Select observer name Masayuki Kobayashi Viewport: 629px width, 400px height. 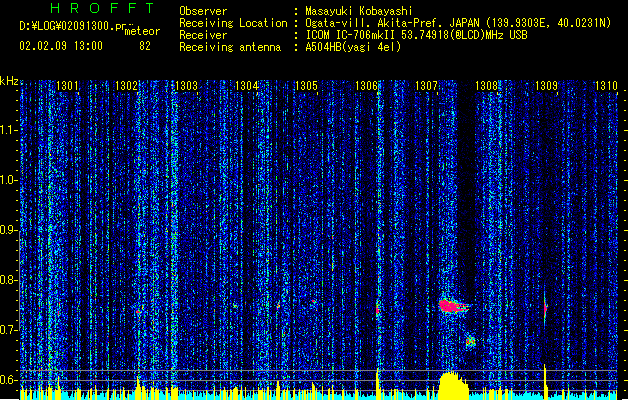[x=359, y=11]
